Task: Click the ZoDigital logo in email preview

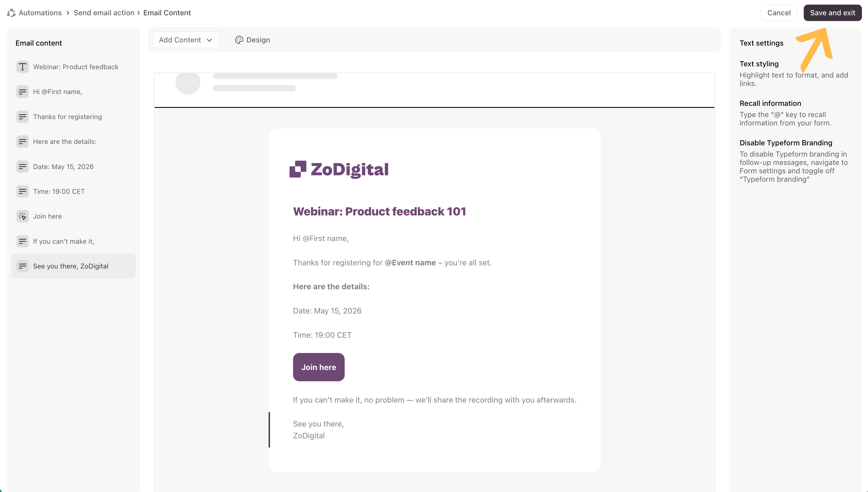Action: point(339,169)
